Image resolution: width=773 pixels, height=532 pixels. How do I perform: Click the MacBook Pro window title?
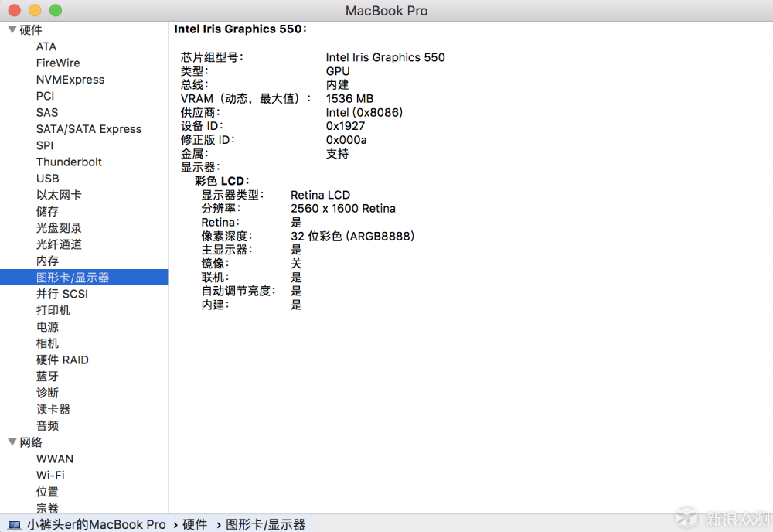tap(386, 10)
